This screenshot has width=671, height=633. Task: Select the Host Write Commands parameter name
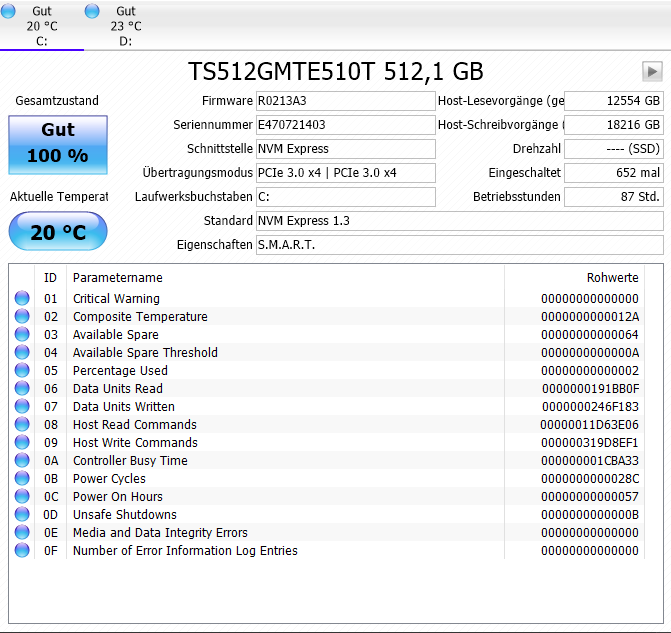click(x=135, y=443)
